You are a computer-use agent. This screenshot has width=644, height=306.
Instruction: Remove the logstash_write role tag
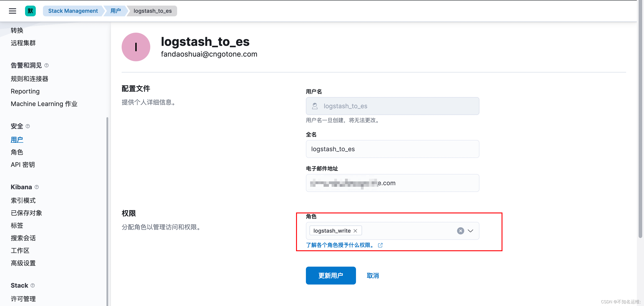click(355, 231)
